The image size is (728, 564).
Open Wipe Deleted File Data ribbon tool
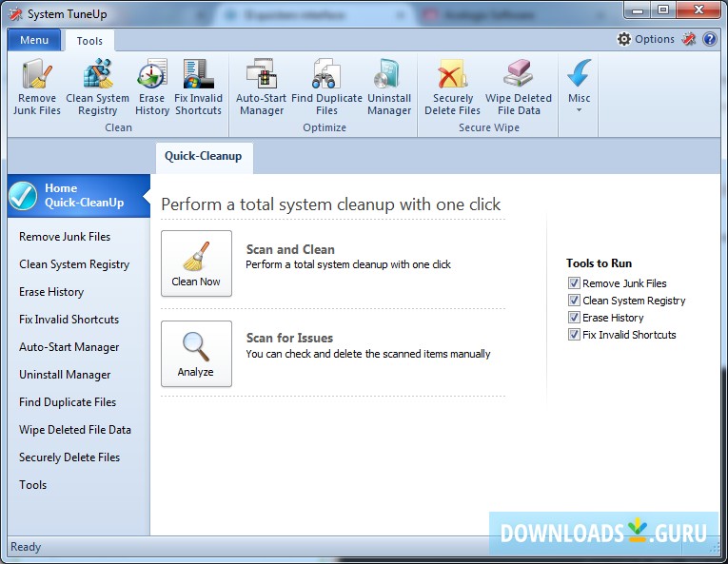(519, 87)
